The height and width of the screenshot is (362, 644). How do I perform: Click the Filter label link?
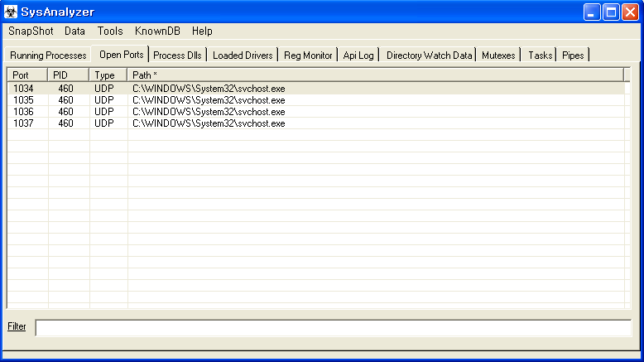pos(17,326)
